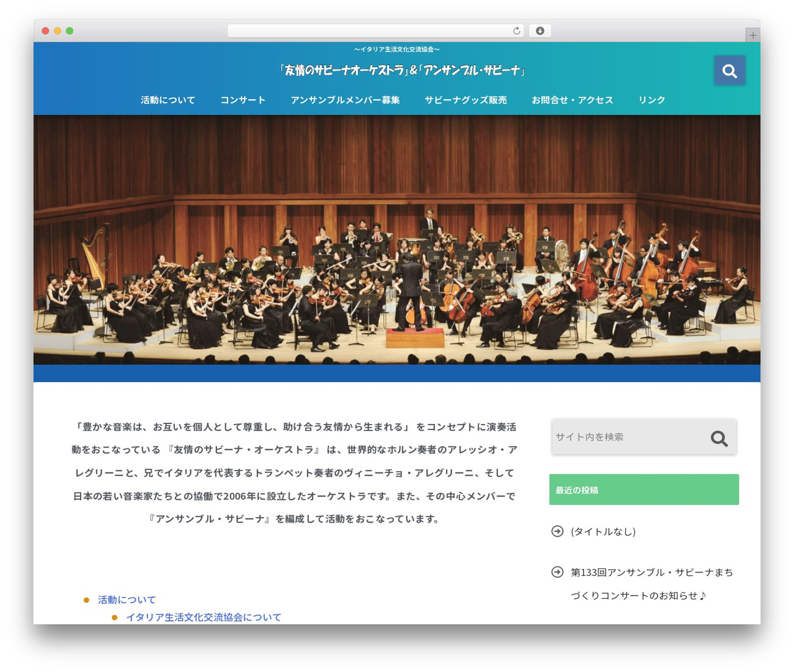
Task: Open the コンサート menu item
Action: point(243,100)
